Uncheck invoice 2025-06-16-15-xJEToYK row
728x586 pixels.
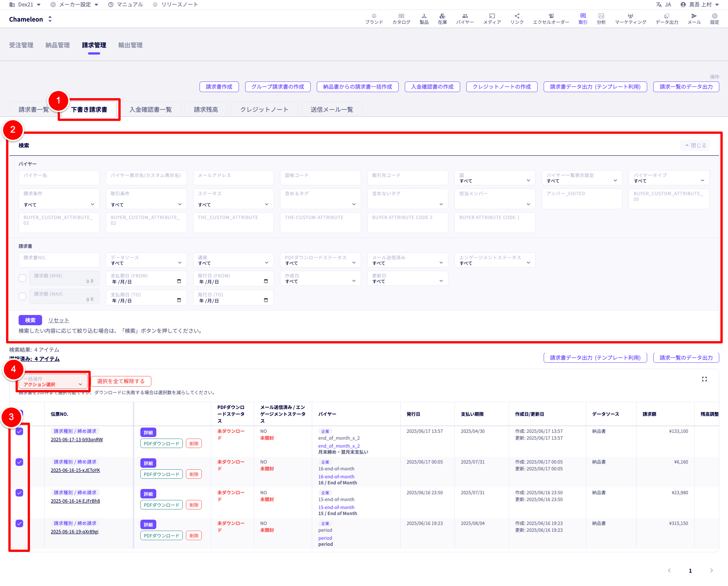[x=19, y=462]
